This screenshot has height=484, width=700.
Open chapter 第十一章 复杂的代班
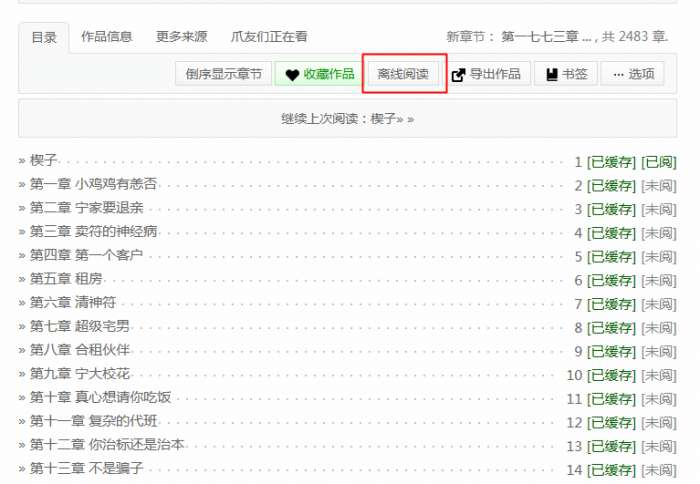93,421
